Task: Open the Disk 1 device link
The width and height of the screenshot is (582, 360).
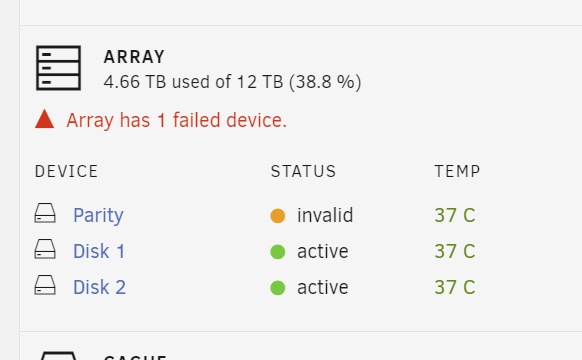Action: pos(99,251)
